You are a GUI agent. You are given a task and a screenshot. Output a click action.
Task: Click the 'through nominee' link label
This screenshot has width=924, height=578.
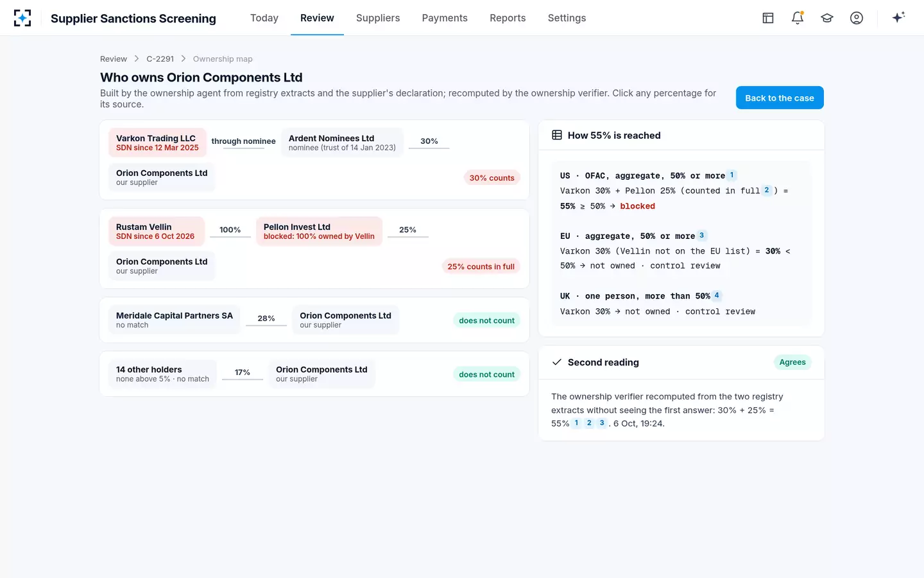(x=244, y=141)
